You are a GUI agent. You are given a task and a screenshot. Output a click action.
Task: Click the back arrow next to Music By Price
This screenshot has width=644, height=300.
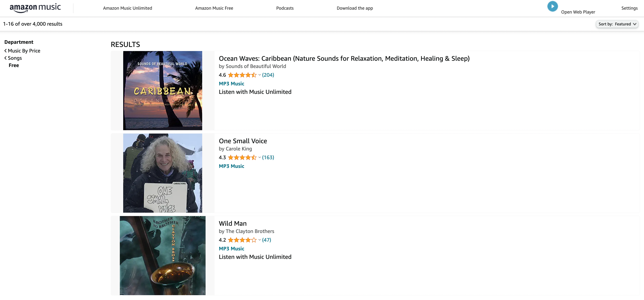5,51
